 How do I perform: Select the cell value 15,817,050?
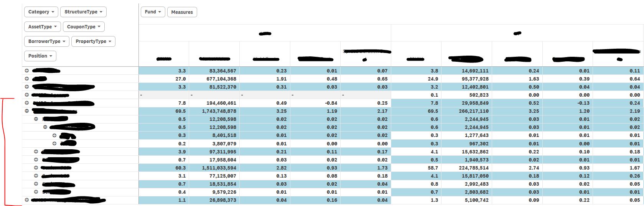pyautogui.click(x=466, y=176)
